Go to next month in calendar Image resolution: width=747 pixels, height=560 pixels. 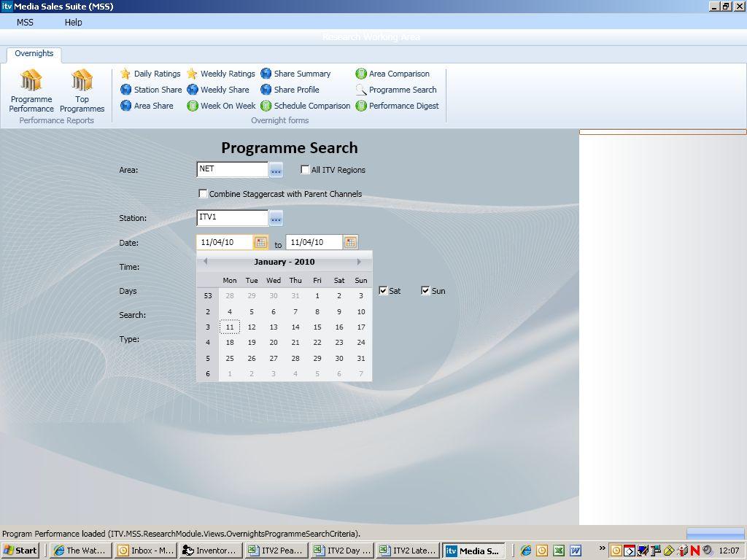point(359,262)
